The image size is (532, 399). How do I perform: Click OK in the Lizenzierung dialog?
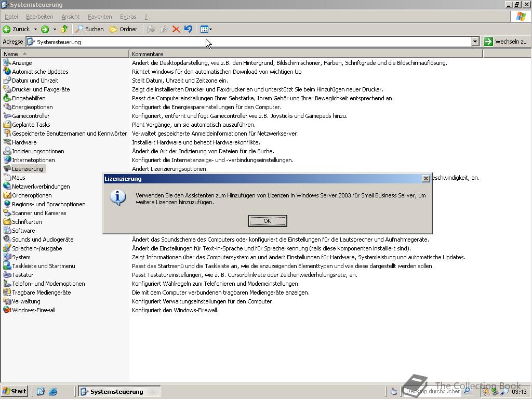(268, 221)
